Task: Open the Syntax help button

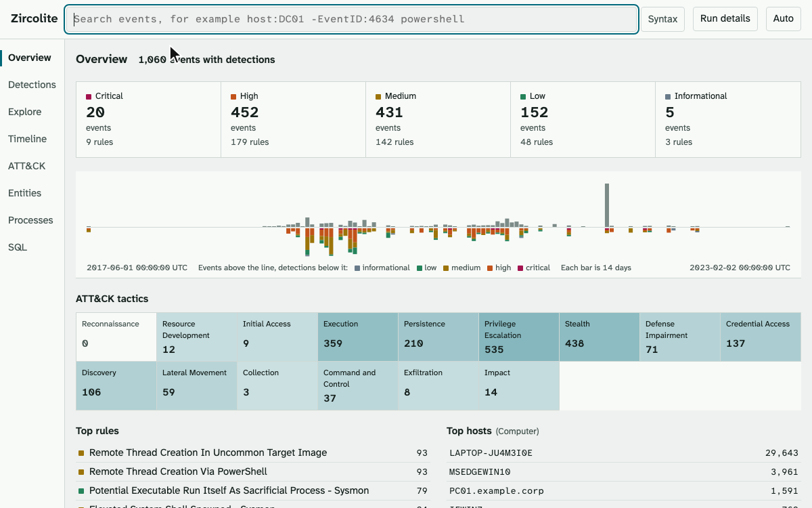Action: [662, 19]
